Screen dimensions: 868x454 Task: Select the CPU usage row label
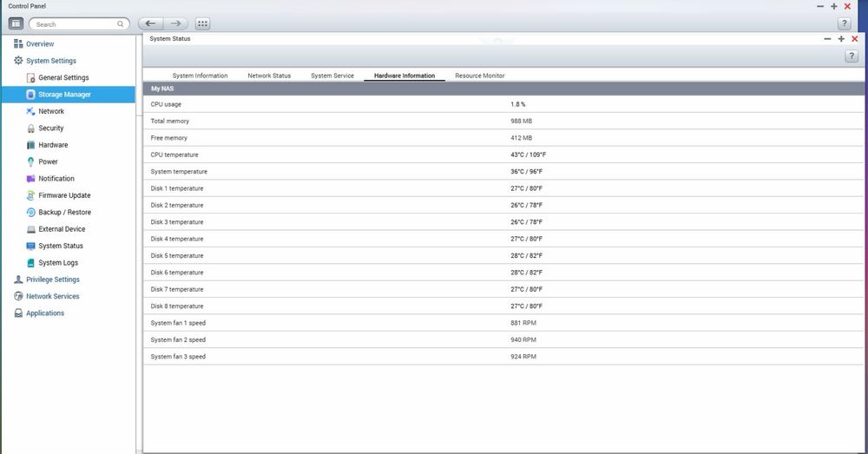[166, 104]
